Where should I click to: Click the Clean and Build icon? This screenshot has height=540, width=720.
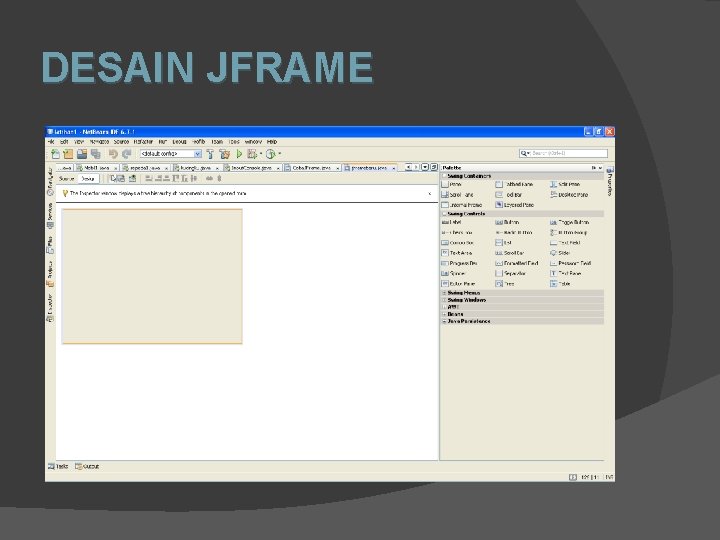click(225, 154)
